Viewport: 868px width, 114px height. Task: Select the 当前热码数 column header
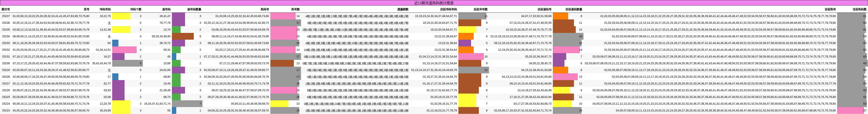click(x=859, y=9)
